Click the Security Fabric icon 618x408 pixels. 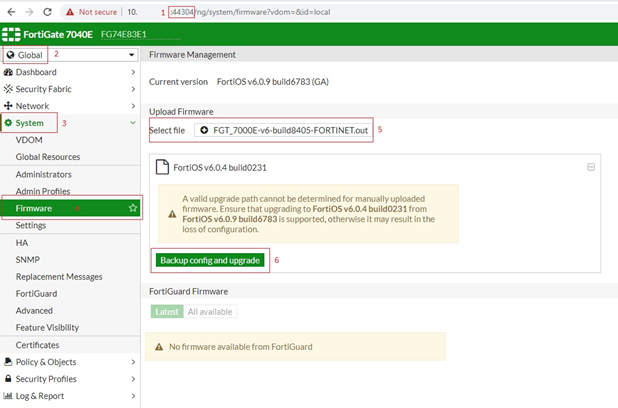tap(9, 89)
